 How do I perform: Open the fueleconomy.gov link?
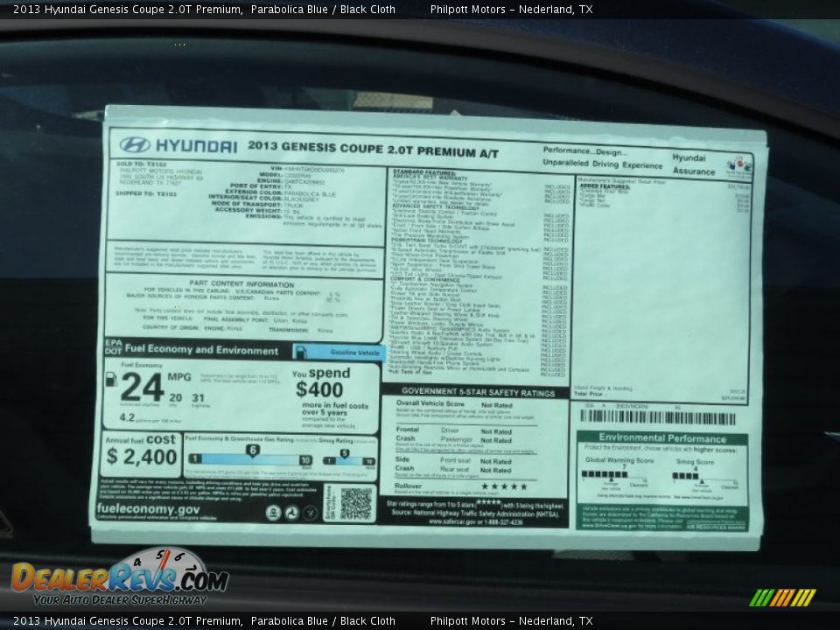[x=149, y=509]
